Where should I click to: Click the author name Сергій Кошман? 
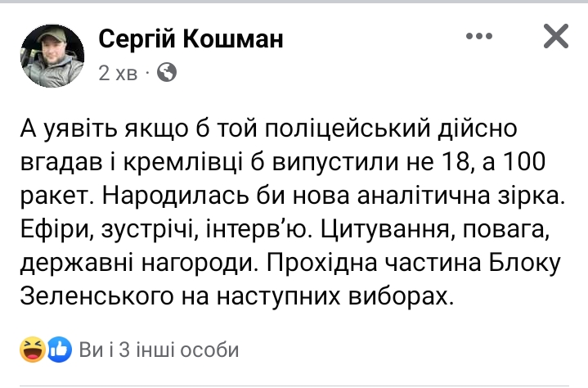click(x=191, y=38)
